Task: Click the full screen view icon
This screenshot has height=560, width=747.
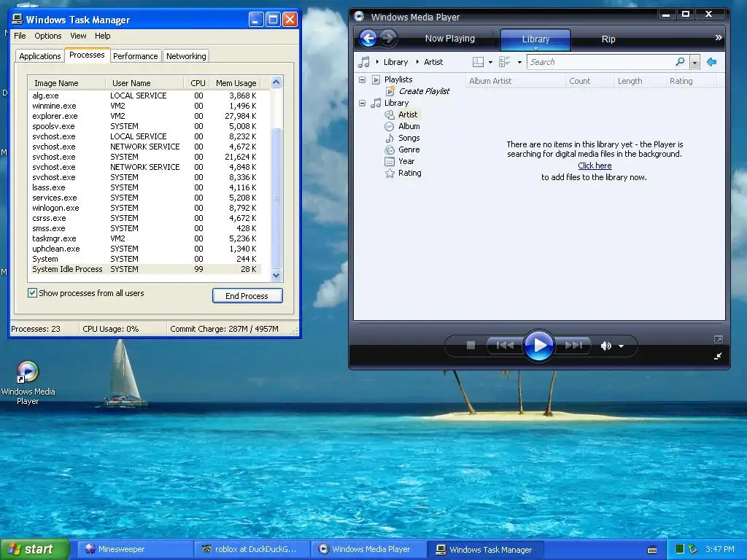Action: [719, 340]
